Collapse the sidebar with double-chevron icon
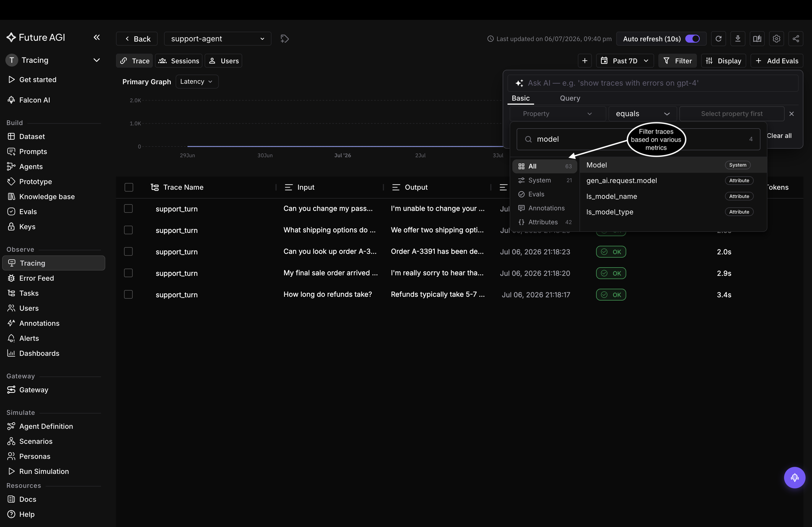The width and height of the screenshot is (812, 527). point(97,38)
